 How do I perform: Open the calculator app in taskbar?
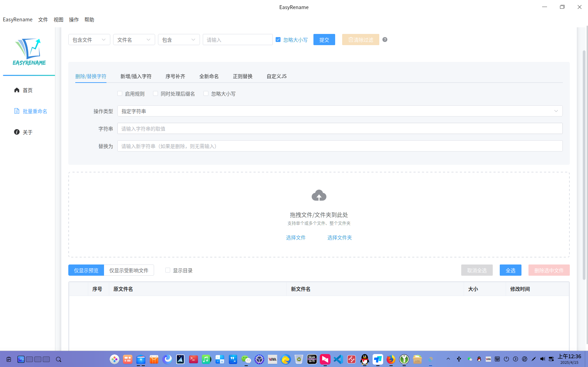pyautogui.click(x=220, y=359)
